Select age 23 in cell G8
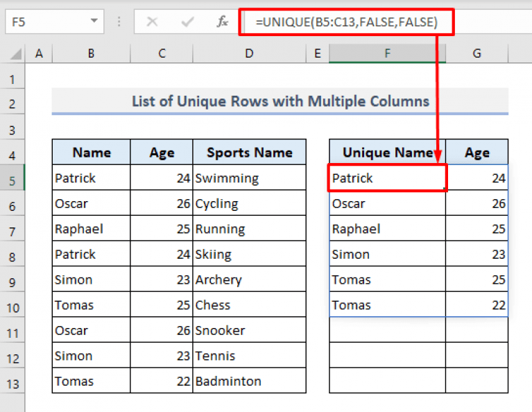 [477, 254]
